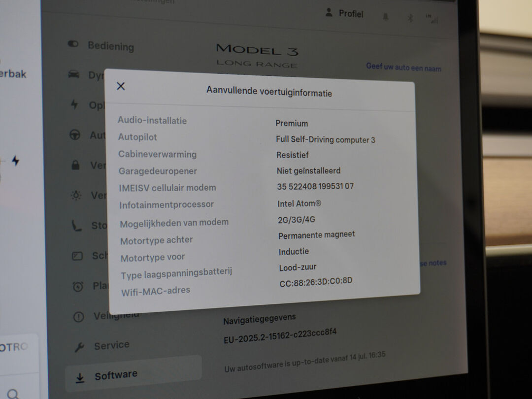Screen dimensions: 532x399
Task: Select the 'Garagedeuropener' label
Action: (158, 171)
